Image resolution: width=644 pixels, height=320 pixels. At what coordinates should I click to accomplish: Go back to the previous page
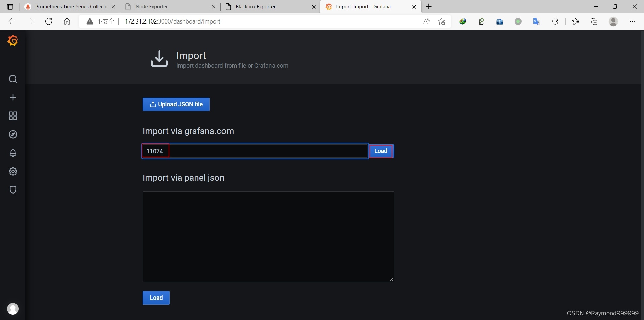pos(12,21)
